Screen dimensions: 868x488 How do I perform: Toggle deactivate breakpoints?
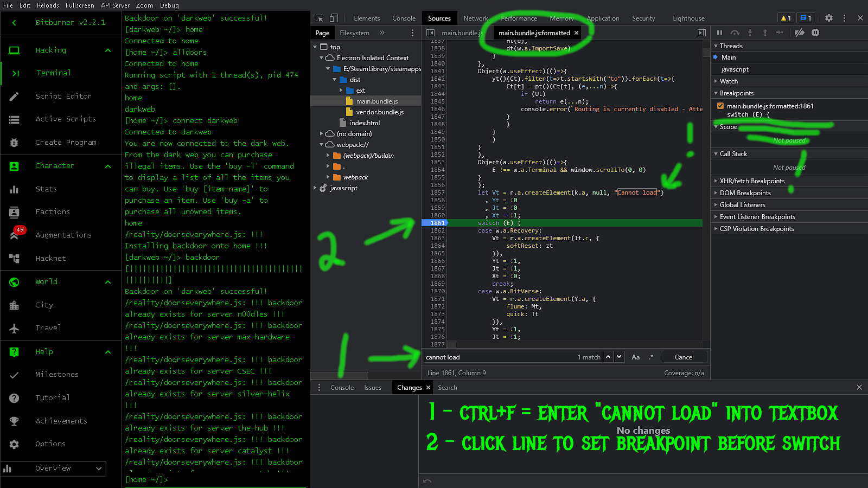tap(800, 33)
